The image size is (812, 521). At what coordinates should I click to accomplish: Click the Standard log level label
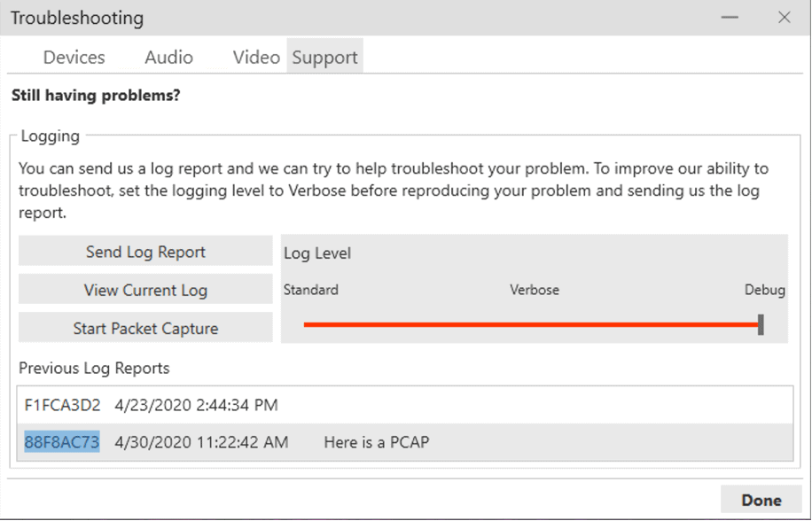click(x=311, y=290)
